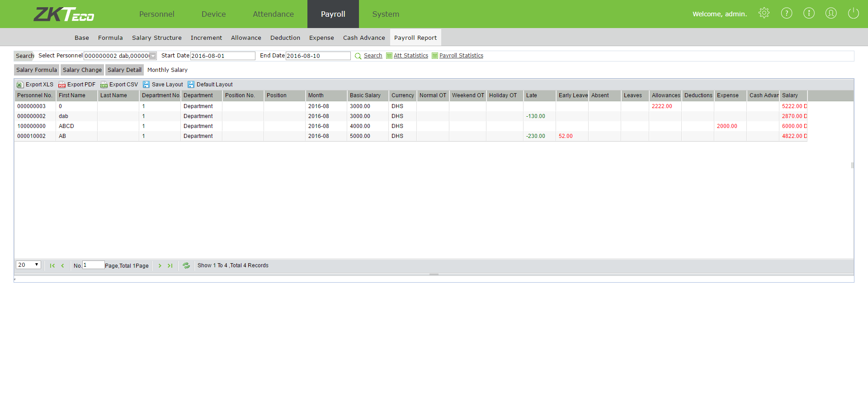Screen dimensions: 868x412
Task: Go to the next page arrow
Action: click(x=160, y=265)
